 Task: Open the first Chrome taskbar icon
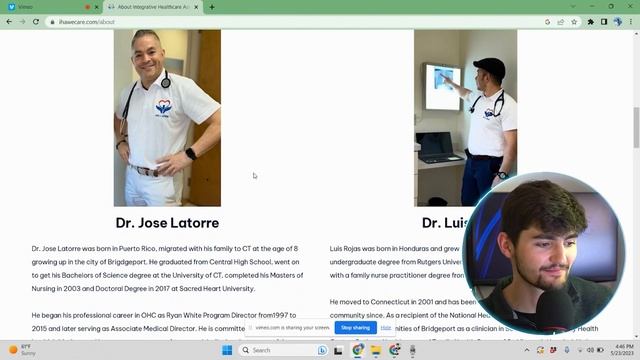tap(358, 350)
